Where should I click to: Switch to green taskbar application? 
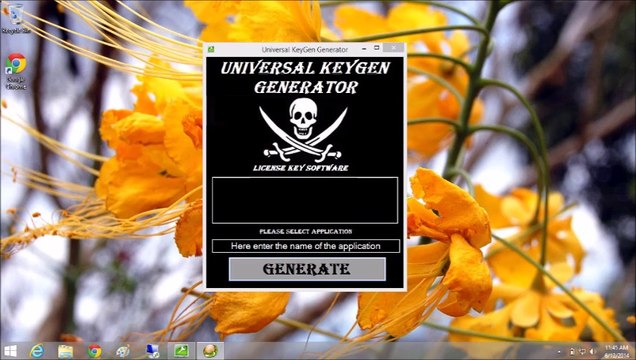point(182,351)
